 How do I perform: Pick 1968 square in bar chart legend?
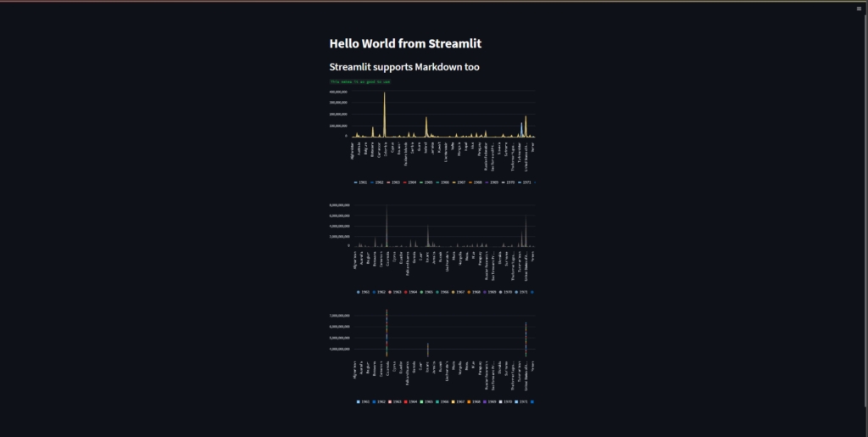point(469,401)
